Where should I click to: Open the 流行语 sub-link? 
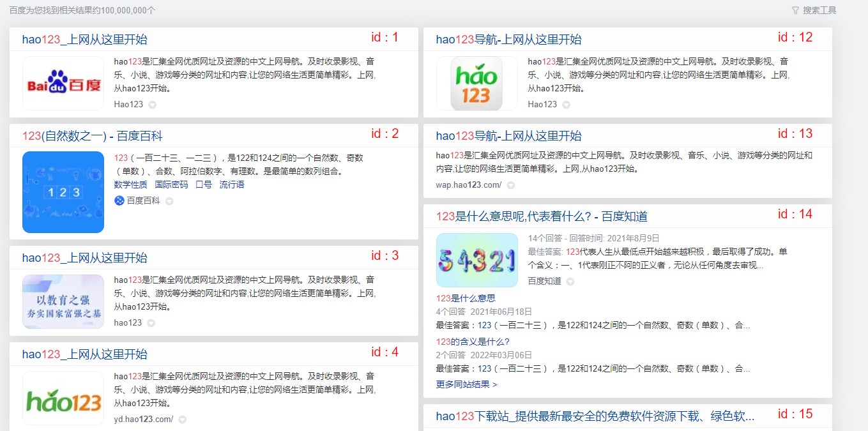(232, 185)
